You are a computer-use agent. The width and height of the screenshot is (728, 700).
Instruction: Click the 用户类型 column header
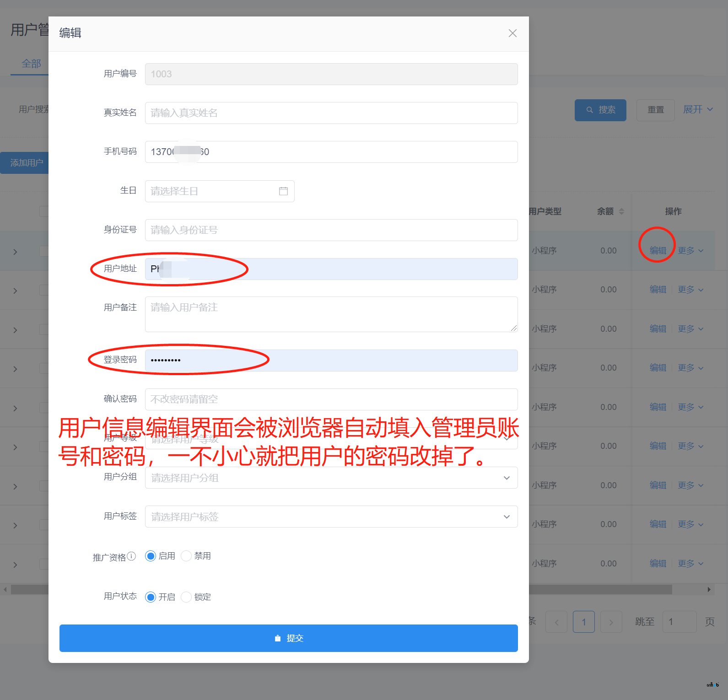[x=545, y=211]
